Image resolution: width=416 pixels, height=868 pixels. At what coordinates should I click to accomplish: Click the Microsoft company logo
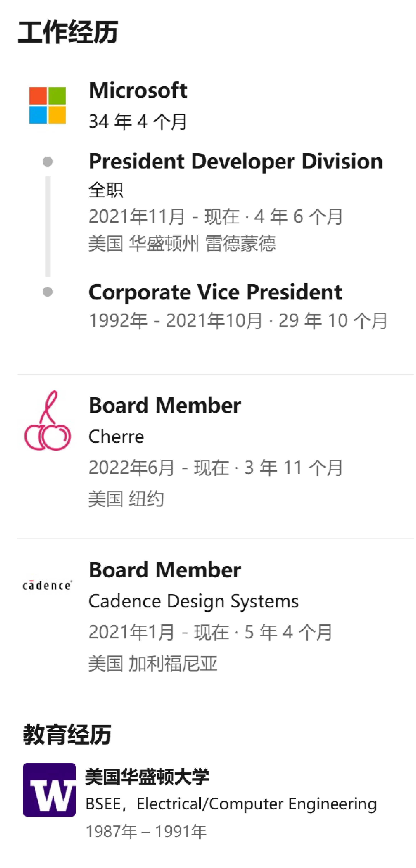click(x=48, y=105)
